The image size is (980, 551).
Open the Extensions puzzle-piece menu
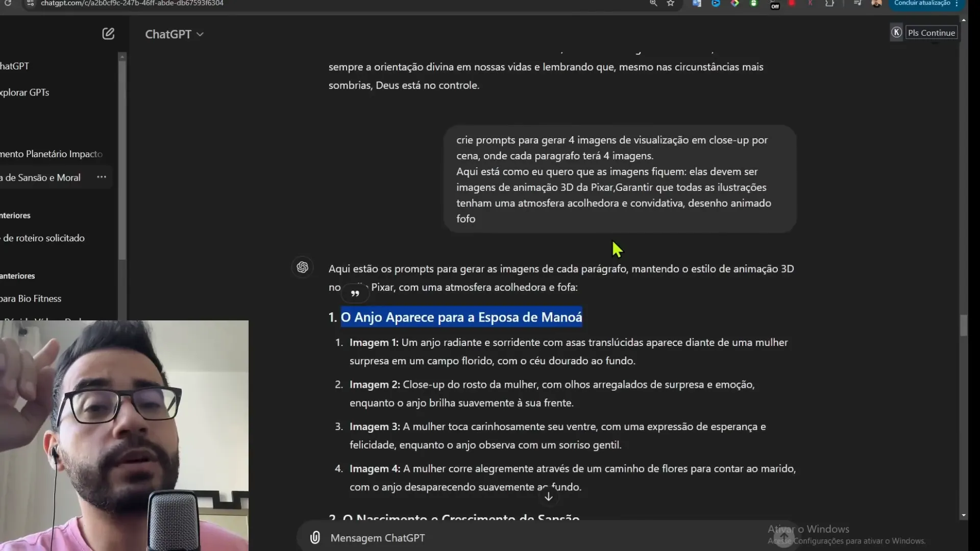(x=829, y=4)
